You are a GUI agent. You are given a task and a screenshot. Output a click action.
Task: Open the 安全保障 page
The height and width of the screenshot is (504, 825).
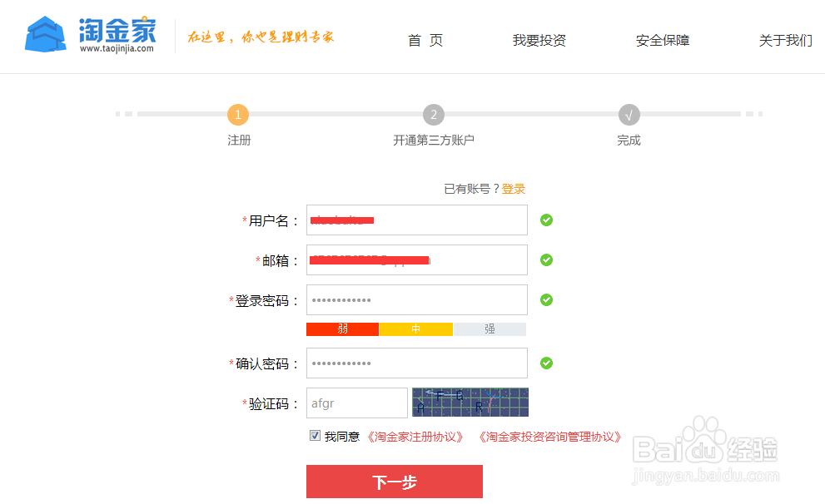coord(662,40)
